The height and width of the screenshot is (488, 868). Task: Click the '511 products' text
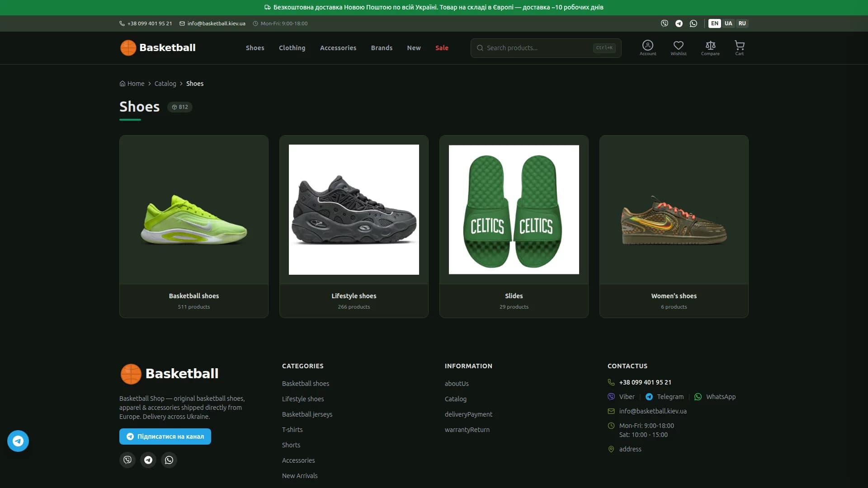click(x=194, y=307)
